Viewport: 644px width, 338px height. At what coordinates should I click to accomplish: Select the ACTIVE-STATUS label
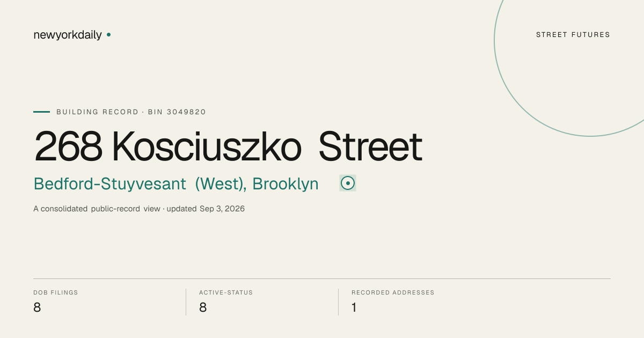click(x=226, y=292)
